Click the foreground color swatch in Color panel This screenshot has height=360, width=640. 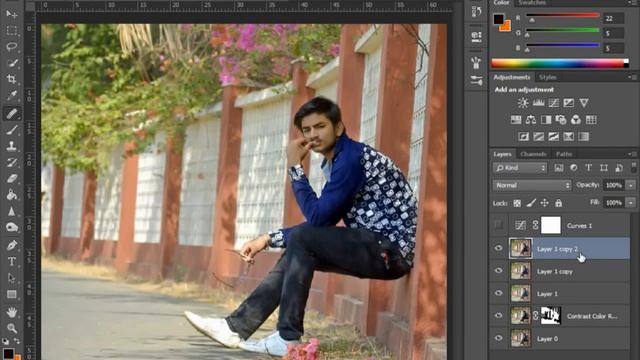(498, 19)
